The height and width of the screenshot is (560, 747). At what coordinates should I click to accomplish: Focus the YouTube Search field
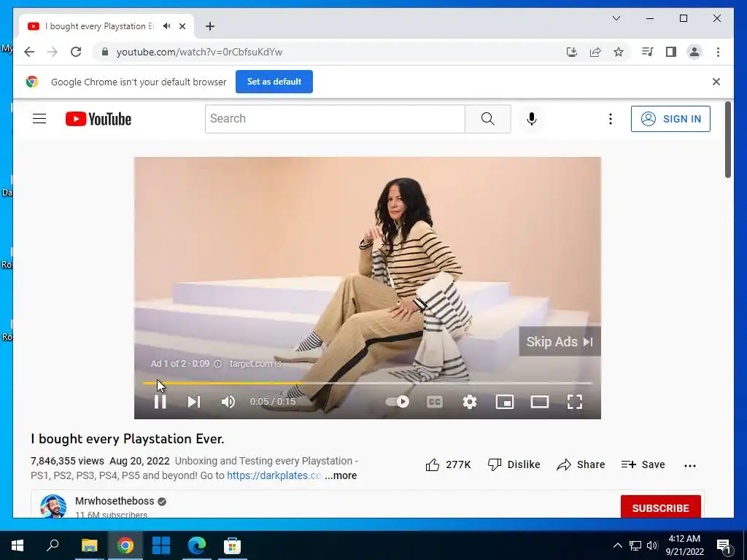(x=335, y=119)
